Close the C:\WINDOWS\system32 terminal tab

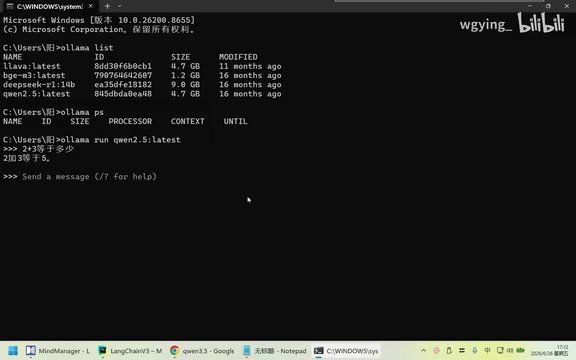tap(91, 6)
